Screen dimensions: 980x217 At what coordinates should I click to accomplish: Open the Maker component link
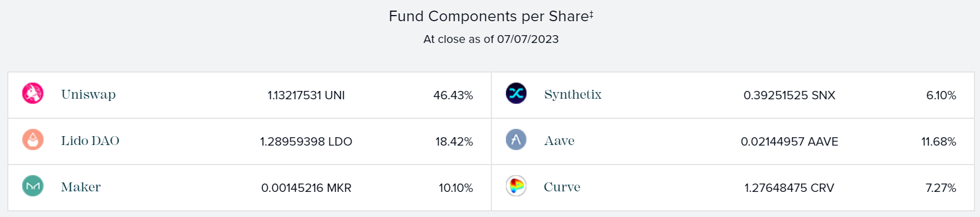point(81,187)
